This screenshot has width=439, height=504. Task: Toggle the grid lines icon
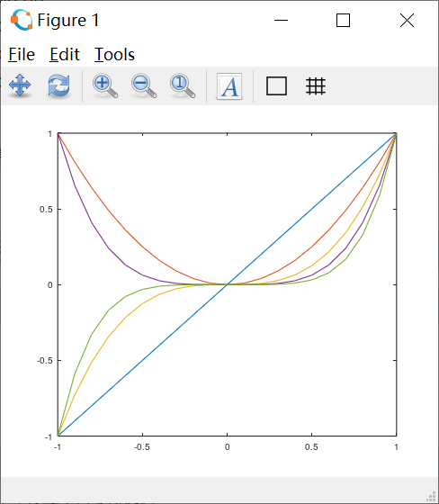(316, 85)
